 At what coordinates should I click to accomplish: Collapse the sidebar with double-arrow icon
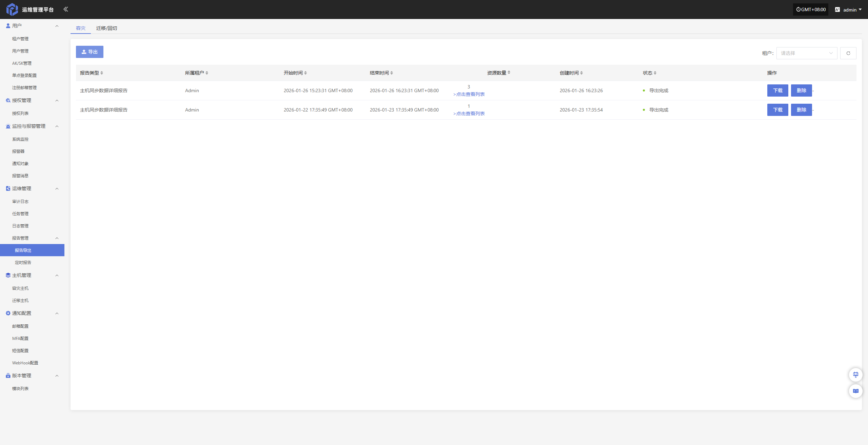coord(66,9)
